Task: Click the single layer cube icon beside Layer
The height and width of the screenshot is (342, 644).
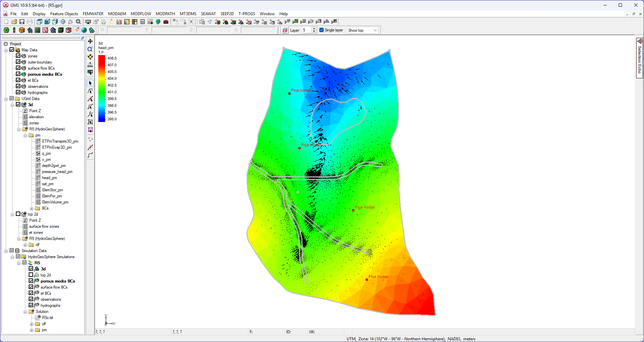Action: coord(285,30)
